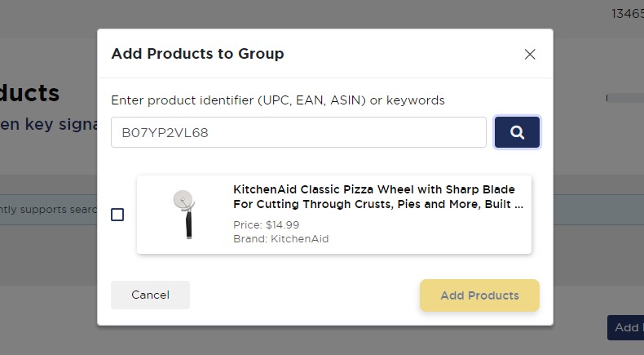Click the product identifier input field
Image resolution: width=644 pixels, height=355 pixels.
(x=298, y=132)
